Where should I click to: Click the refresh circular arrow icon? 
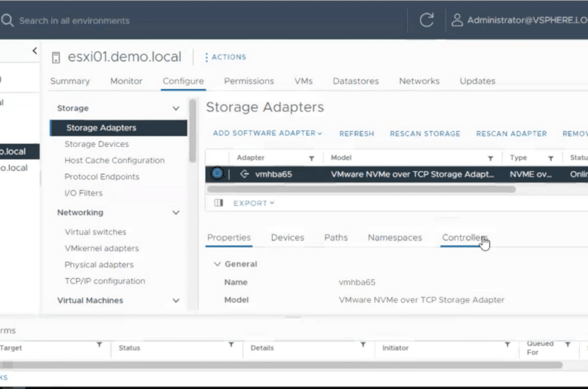click(427, 20)
